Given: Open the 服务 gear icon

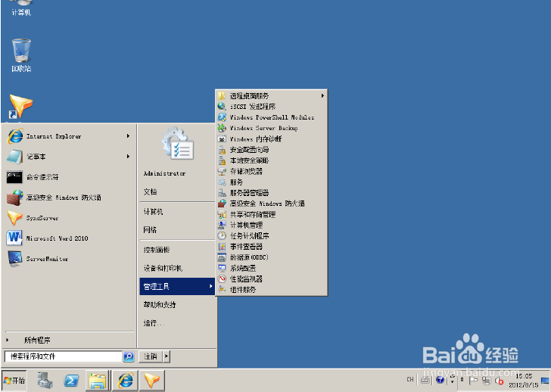Looking at the screenshot, I should click(222, 182).
